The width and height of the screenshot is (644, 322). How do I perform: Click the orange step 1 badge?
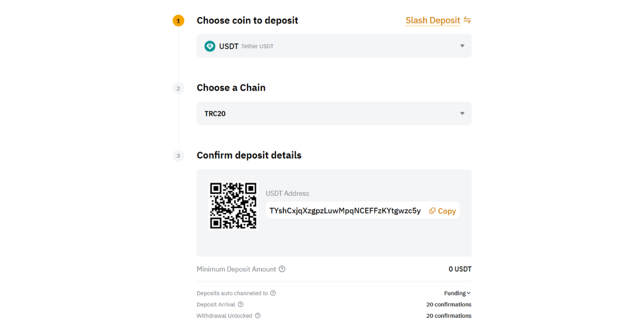tap(178, 21)
